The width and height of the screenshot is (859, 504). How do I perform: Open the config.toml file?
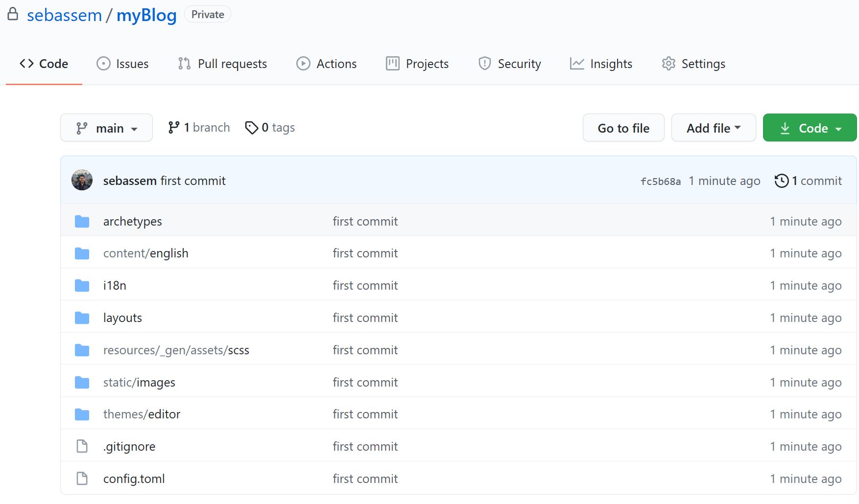coord(134,479)
